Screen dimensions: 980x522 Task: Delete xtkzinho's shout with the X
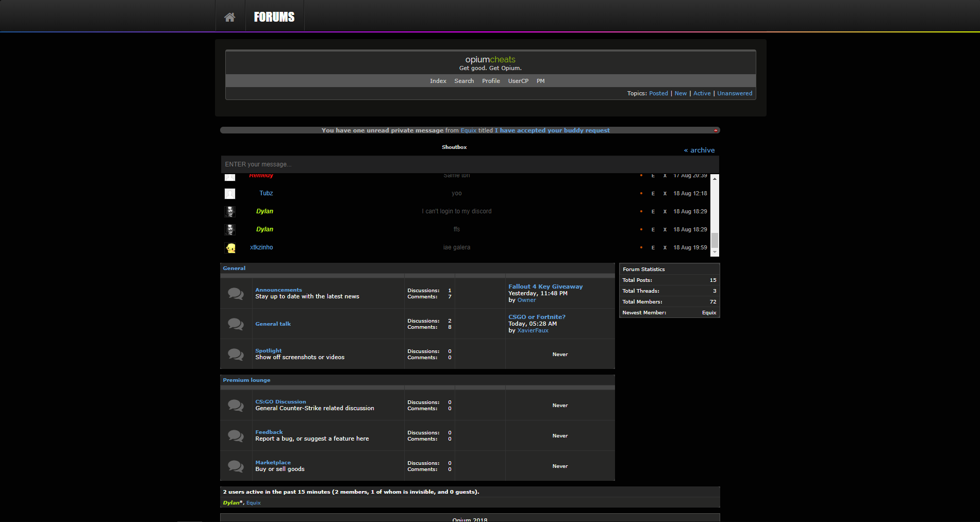(665, 248)
